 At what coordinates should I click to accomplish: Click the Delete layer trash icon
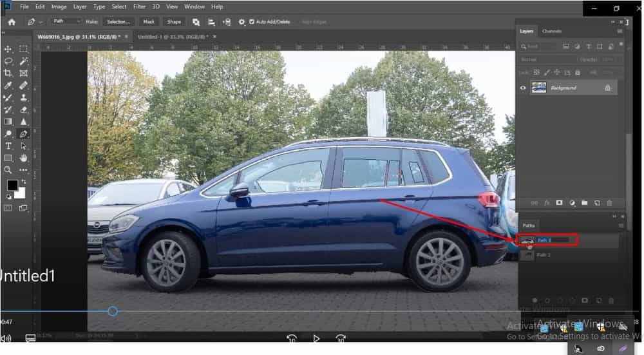click(609, 203)
